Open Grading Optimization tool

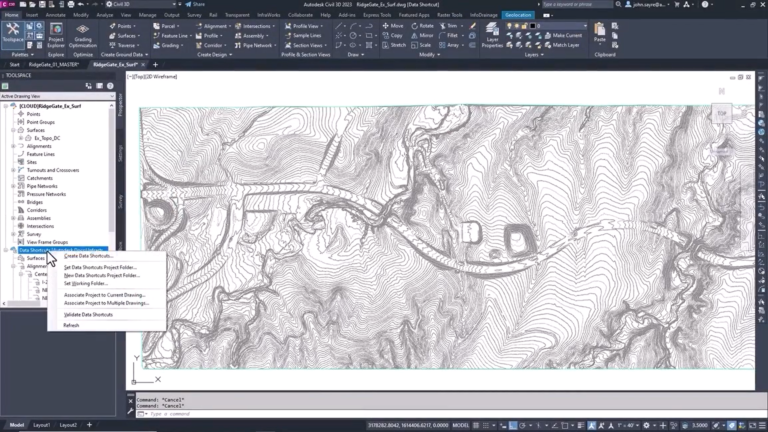tap(83, 35)
